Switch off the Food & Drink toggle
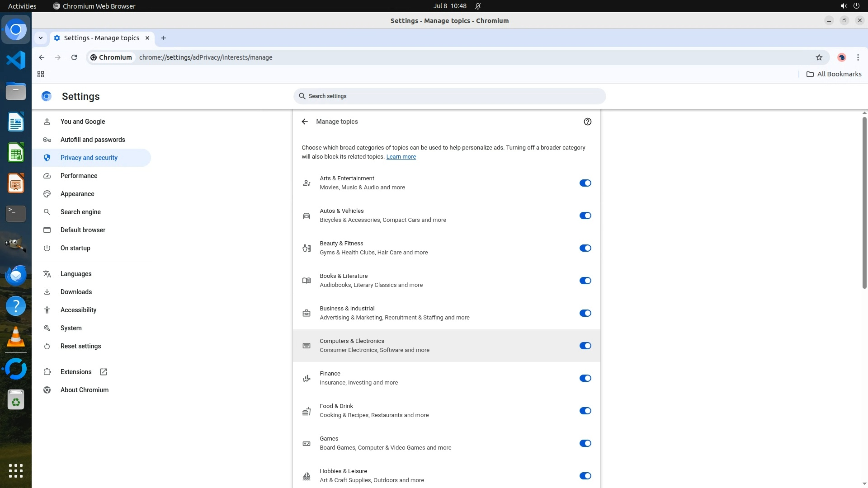This screenshot has height=488, width=868. click(585, 411)
